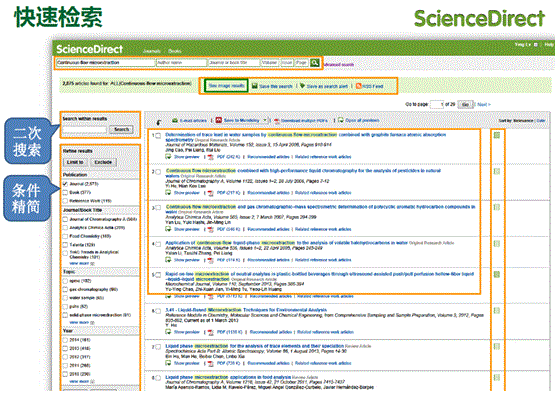Click the Search within results text box

pos(84,130)
